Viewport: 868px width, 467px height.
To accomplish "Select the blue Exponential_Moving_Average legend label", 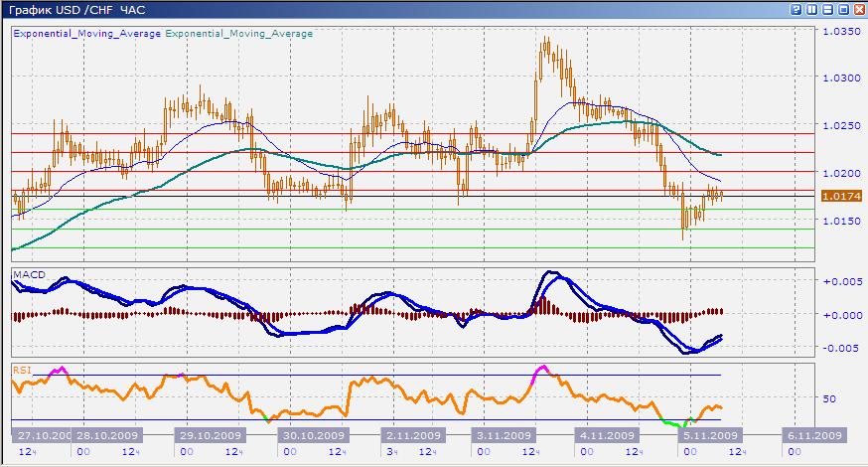I will (86, 33).
